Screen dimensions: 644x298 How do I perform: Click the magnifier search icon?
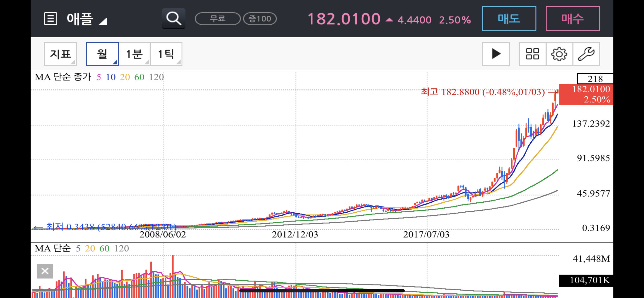173,19
